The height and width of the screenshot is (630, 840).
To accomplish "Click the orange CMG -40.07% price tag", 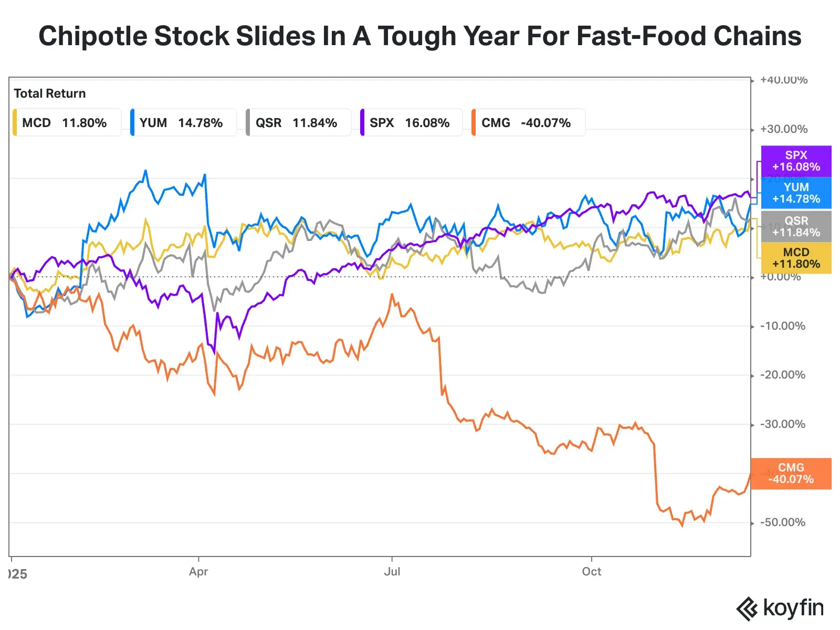I will [x=791, y=474].
